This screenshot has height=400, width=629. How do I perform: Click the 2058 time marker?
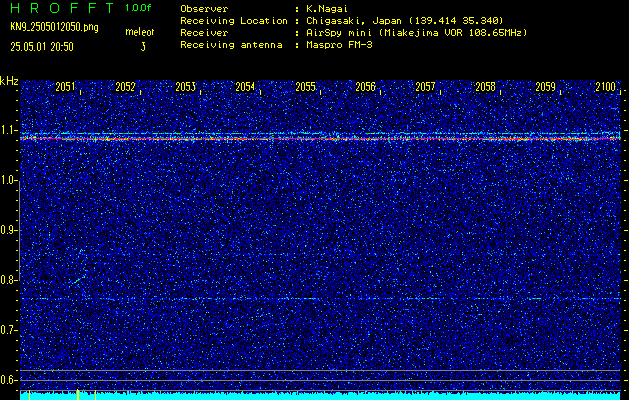(485, 87)
